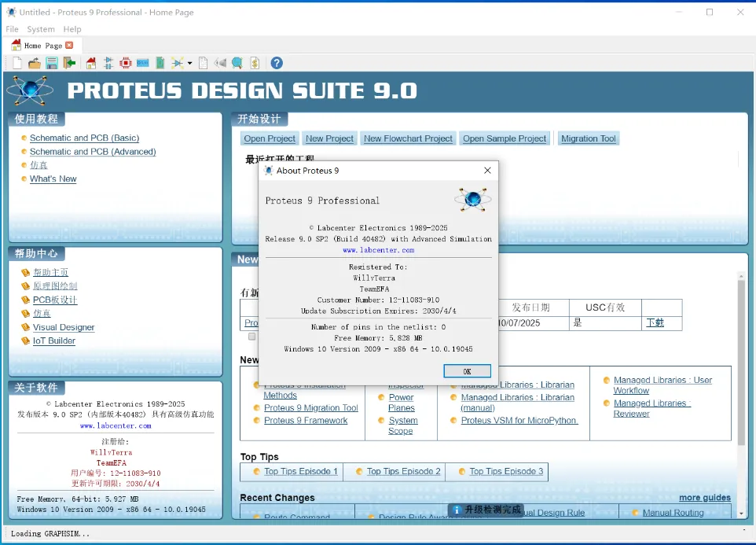Open the magnifier globe toolbar icon

point(237,63)
